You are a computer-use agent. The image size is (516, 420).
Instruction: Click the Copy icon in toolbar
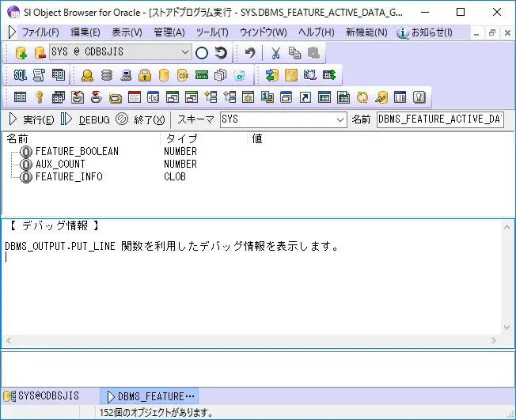[x=294, y=53]
